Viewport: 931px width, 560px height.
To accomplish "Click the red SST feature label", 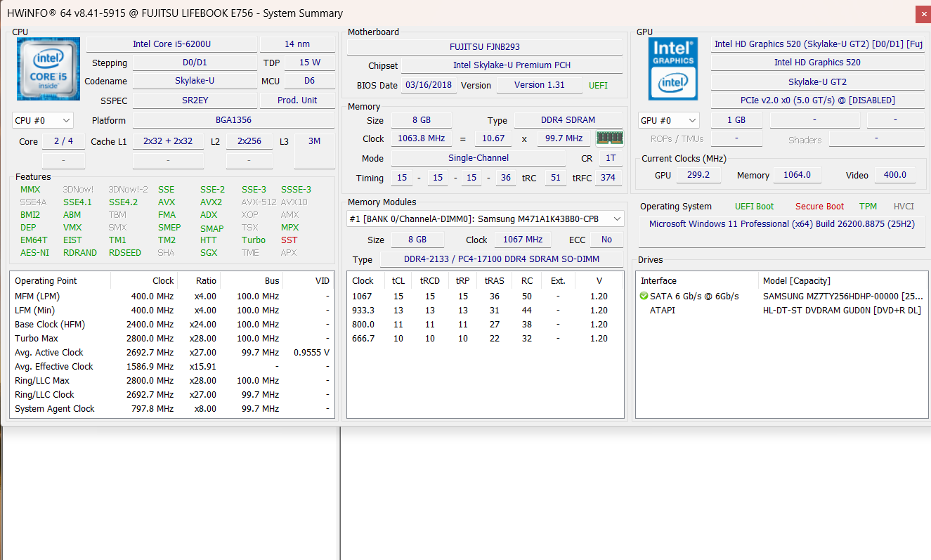I will point(289,240).
